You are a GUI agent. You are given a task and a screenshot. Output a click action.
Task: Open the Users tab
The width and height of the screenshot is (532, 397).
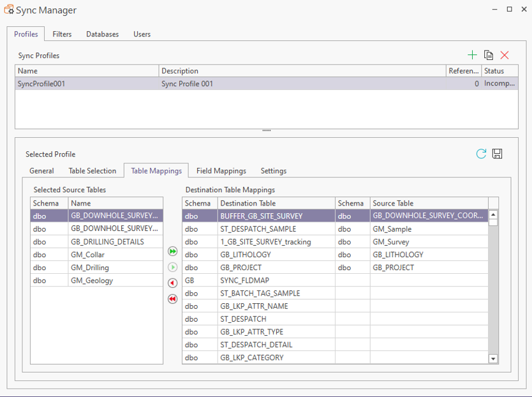[142, 34]
